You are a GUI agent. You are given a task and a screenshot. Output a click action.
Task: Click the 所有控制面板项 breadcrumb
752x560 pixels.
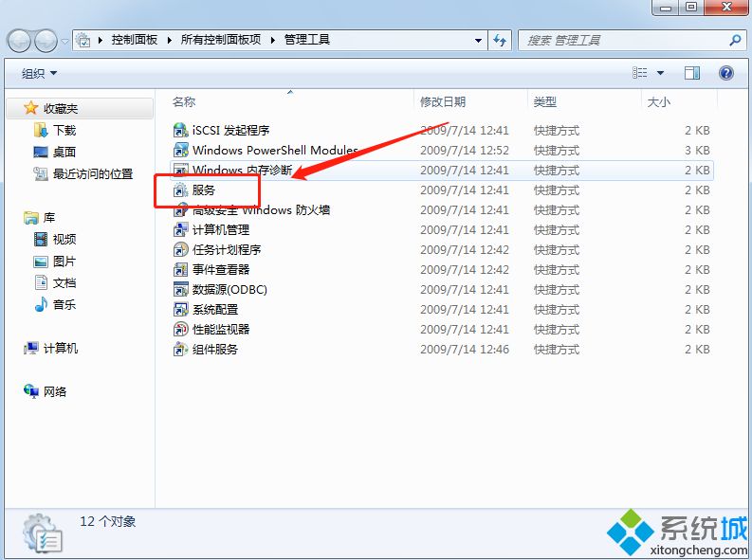click(221, 40)
